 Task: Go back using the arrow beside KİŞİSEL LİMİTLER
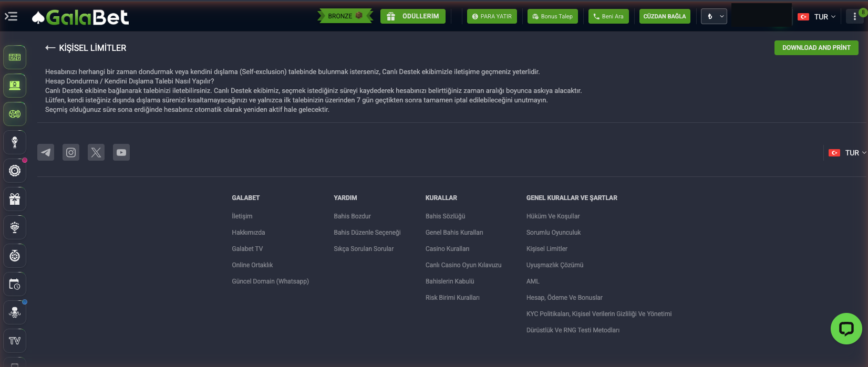tap(50, 48)
